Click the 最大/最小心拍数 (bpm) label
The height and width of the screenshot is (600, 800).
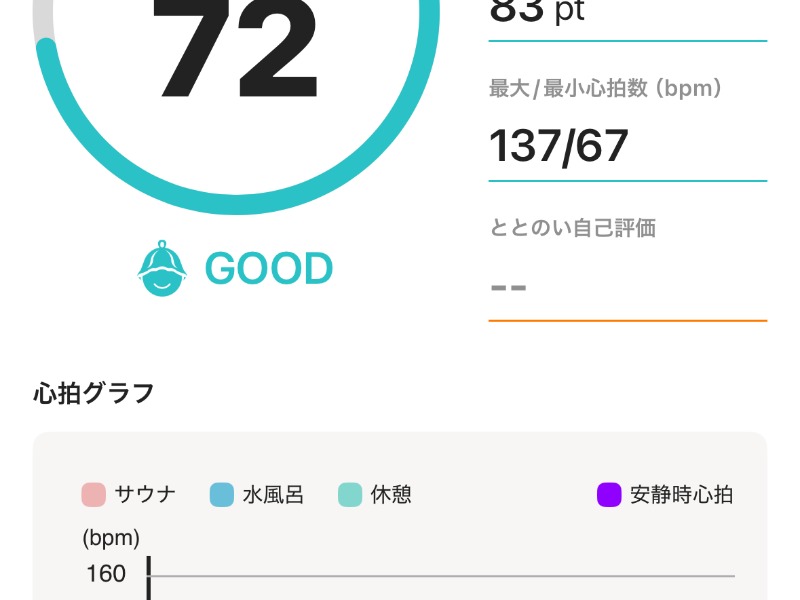605,89
